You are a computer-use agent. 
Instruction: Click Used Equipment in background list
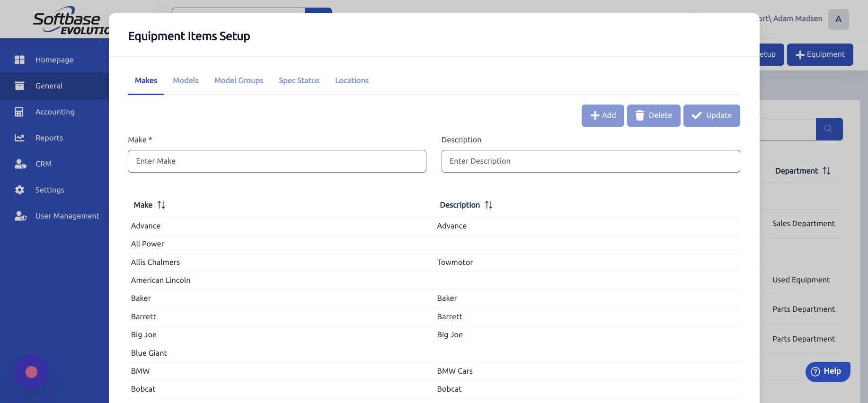[x=801, y=280]
